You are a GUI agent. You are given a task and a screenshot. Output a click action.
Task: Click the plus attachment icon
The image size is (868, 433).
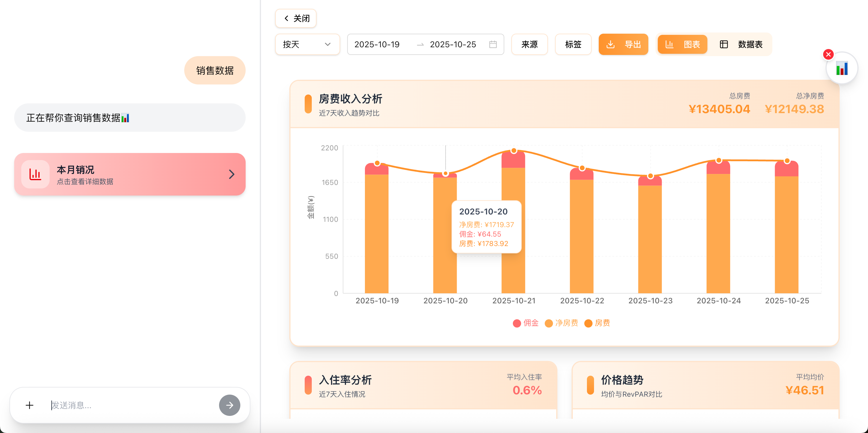pyautogui.click(x=30, y=405)
